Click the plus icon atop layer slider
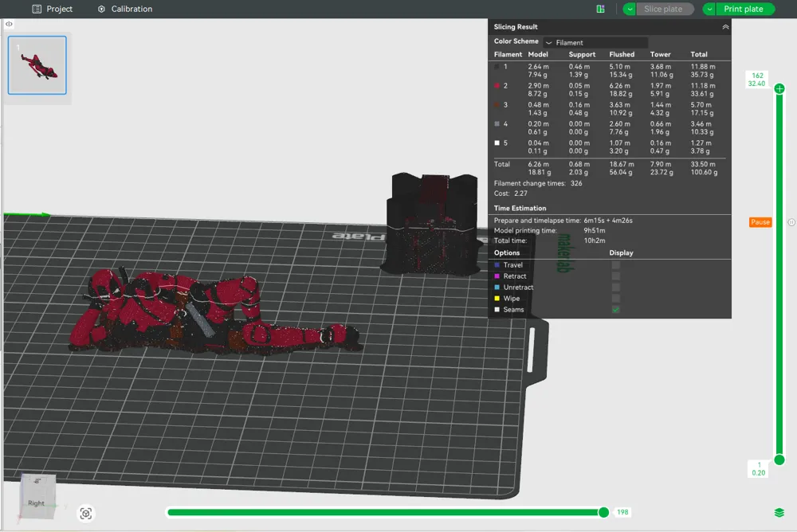Viewport: 797px width, 532px height. (779, 89)
